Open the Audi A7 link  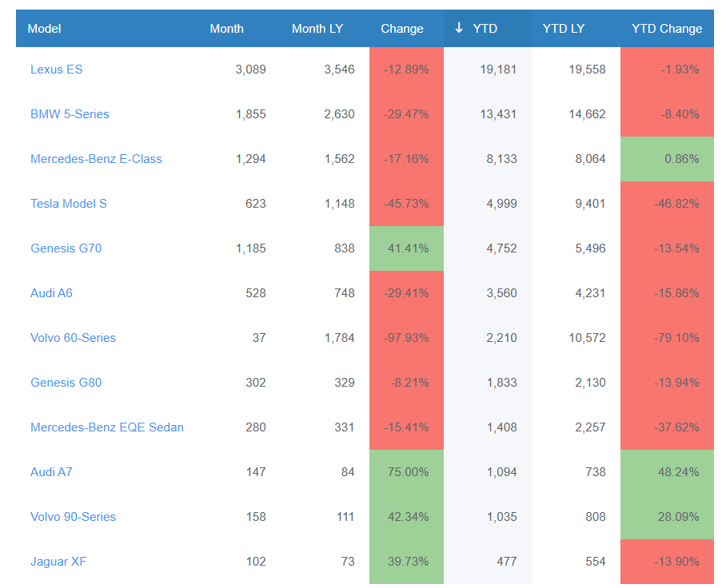point(51,472)
